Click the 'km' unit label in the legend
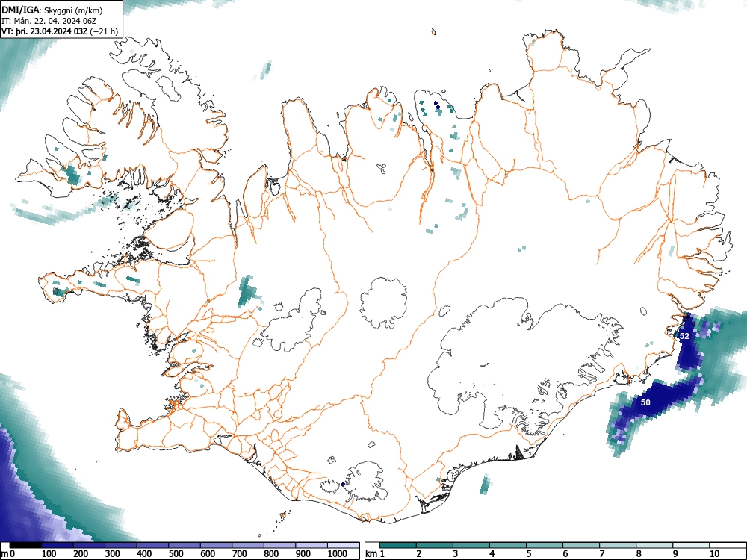 (371, 554)
